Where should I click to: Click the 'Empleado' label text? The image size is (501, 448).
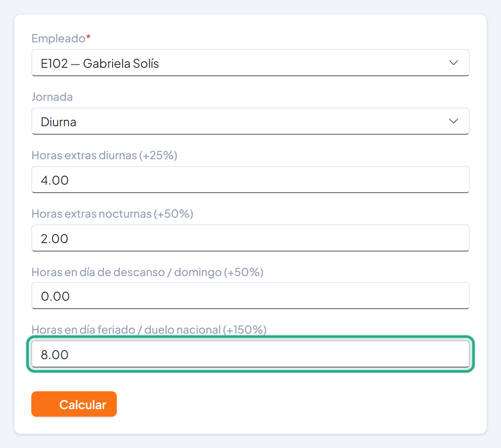pyautogui.click(x=58, y=39)
